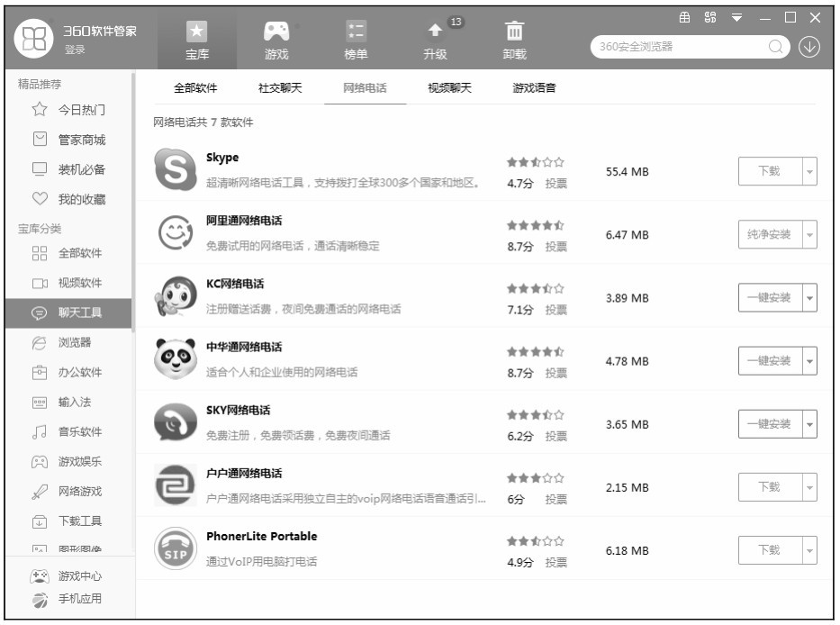Select 今日热门 in the sidebar

tap(68, 110)
